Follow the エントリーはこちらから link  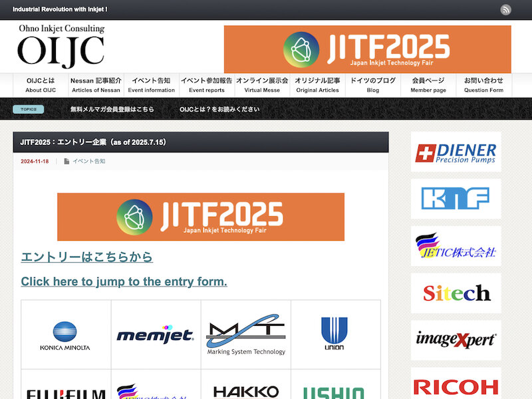point(87,257)
